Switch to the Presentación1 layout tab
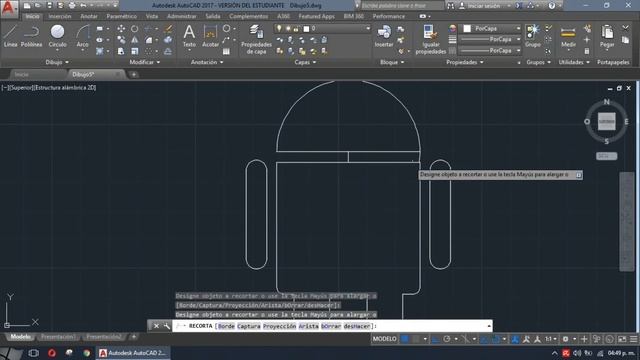This screenshot has width=640, height=360. pyautogui.click(x=58, y=337)
